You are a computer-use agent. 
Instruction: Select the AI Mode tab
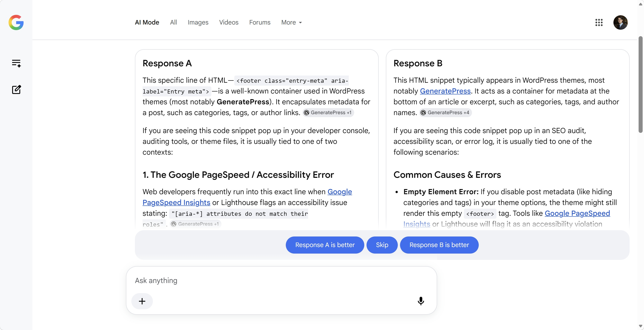147,22
